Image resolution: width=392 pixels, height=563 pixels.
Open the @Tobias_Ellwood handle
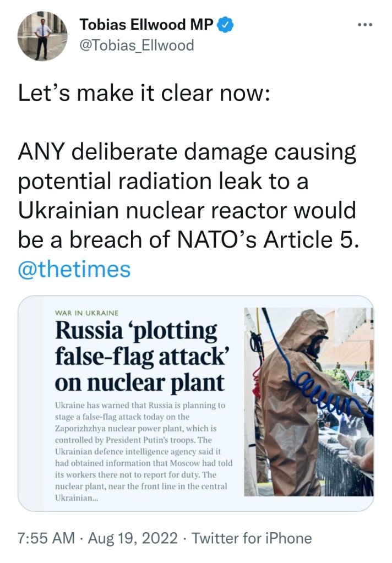(137, 45)
